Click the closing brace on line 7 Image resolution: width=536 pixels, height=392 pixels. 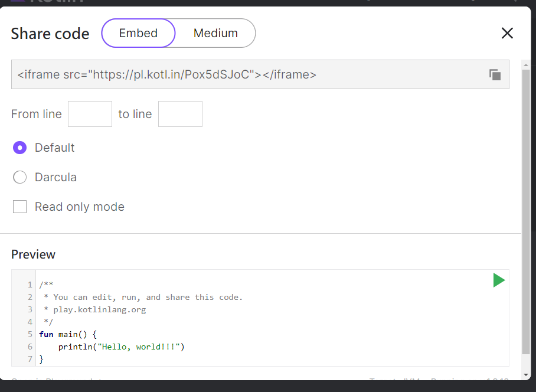(x=41, y=359)
